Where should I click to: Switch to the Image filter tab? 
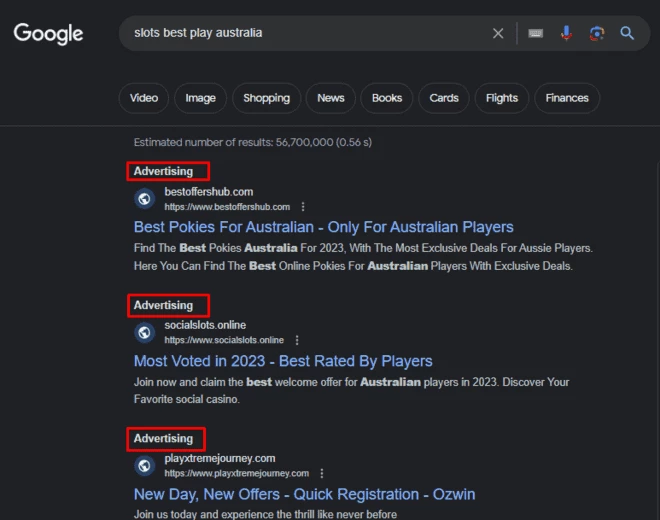coord(200,98)
